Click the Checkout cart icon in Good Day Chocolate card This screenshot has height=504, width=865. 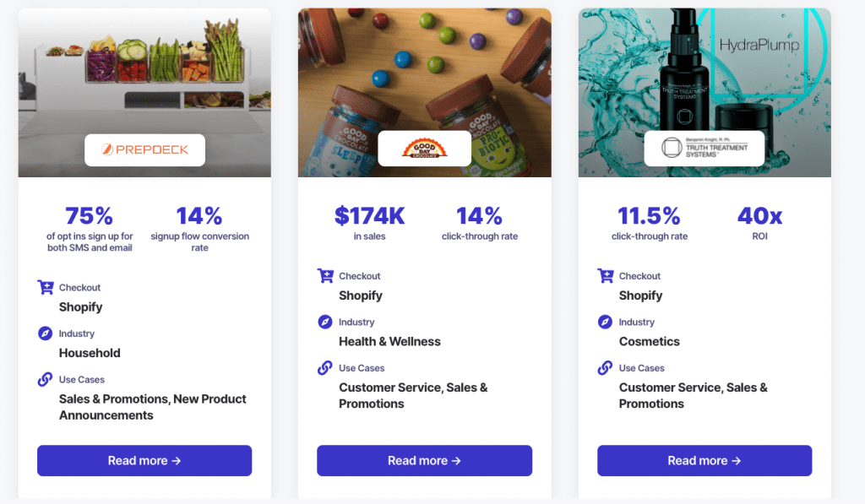[325, 276]
